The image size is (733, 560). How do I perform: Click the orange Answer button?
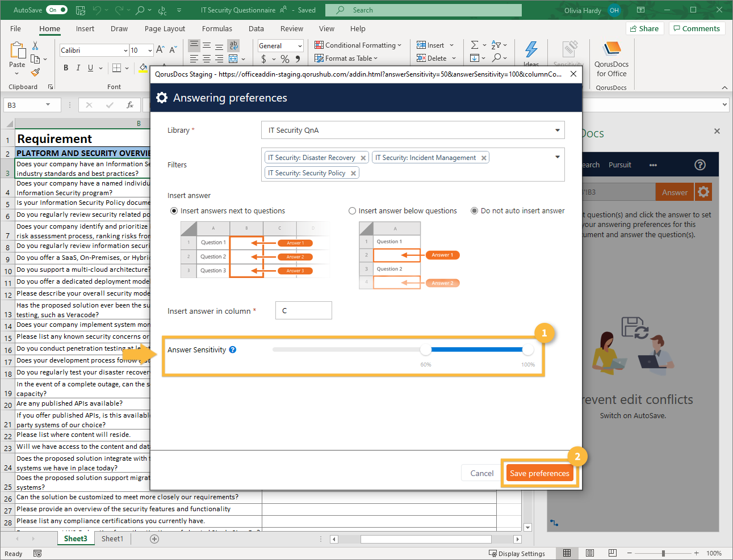[675, 192]
